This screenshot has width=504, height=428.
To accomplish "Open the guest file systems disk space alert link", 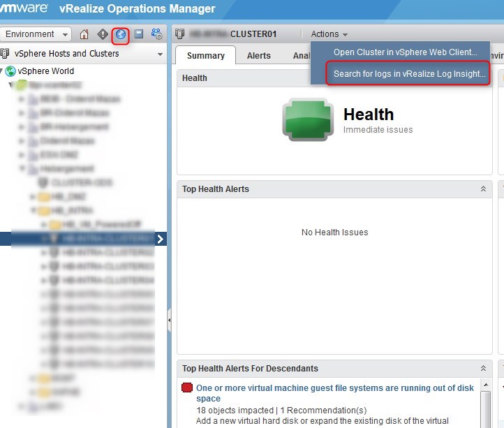I will (335, 388).
